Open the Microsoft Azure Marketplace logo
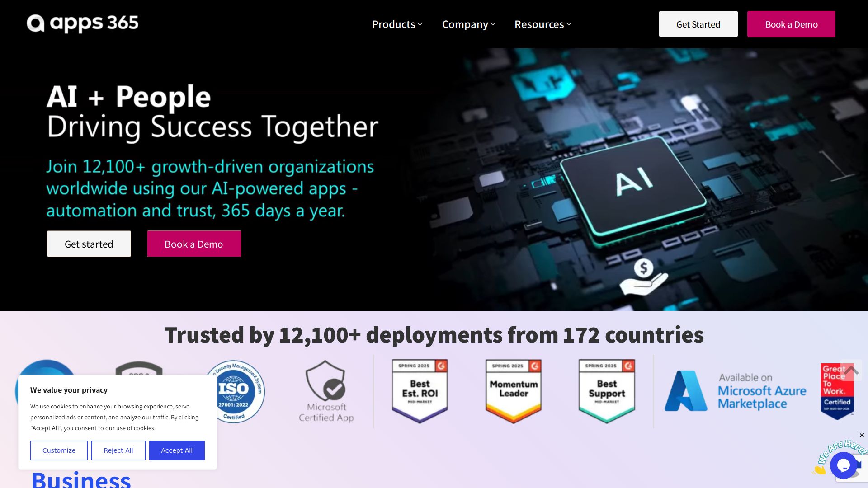The height and width of the screenshot is (488, 868). tap(736, 391)
